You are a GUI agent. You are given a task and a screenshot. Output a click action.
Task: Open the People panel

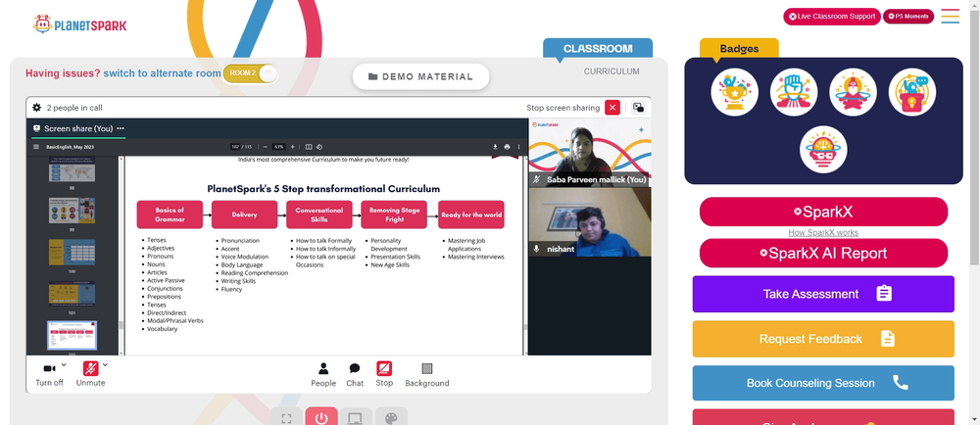coord(323,374)
